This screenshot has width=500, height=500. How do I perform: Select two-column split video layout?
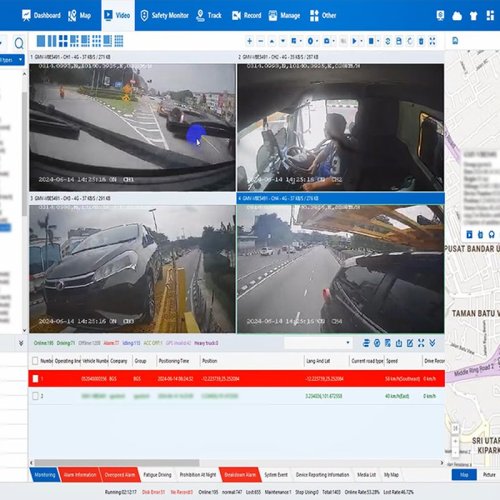click(52, 41)
